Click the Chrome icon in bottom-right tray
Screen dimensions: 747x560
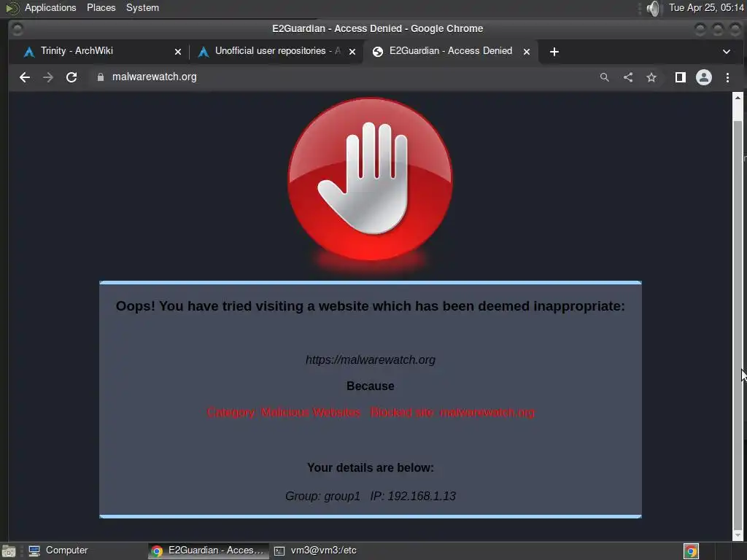[x=691, y=551]
